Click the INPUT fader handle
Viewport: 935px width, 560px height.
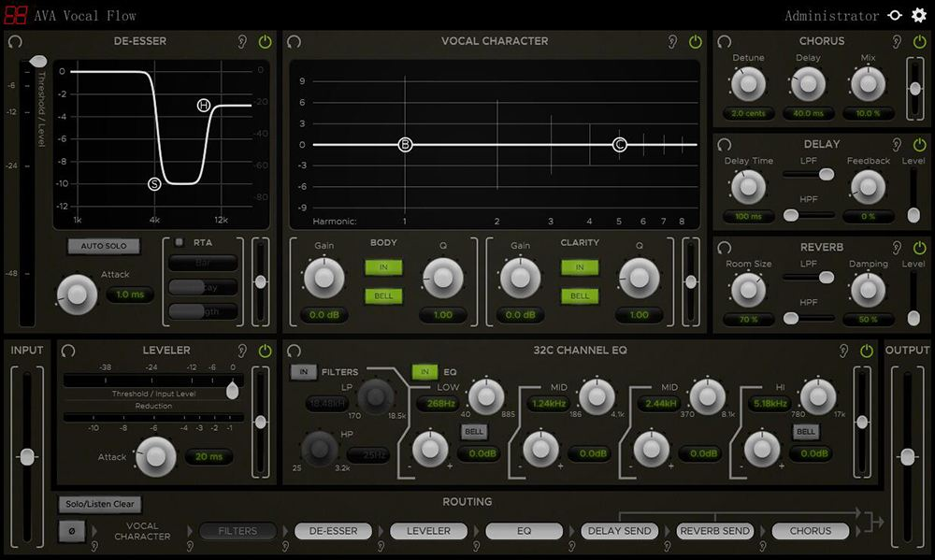(27, 457)
